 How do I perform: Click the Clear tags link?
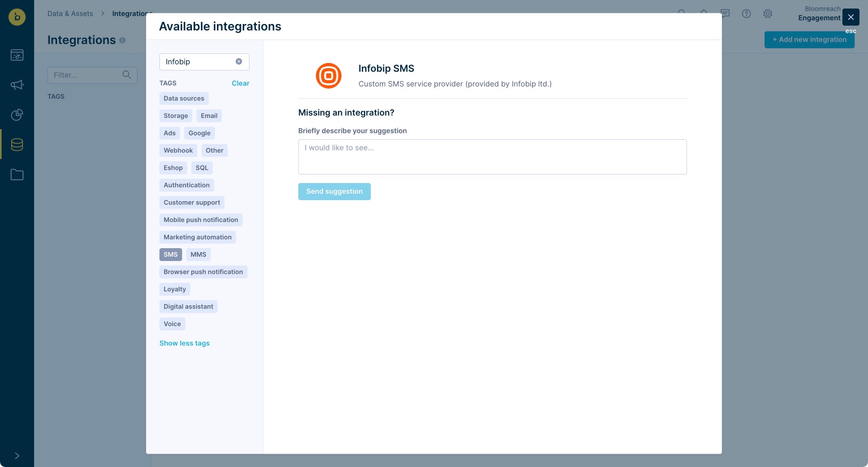click(x=240, y=83)
